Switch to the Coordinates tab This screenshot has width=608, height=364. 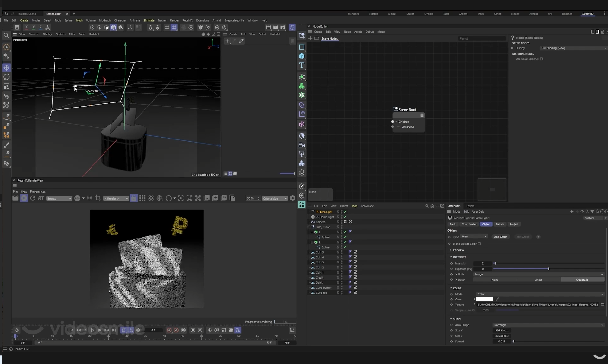[469, 224]
